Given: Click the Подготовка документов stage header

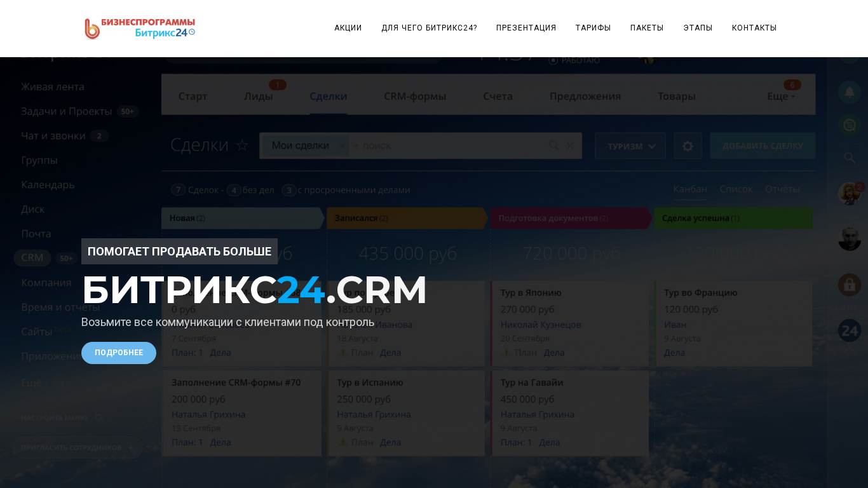Looking at the screenshot, I should 571,218.
